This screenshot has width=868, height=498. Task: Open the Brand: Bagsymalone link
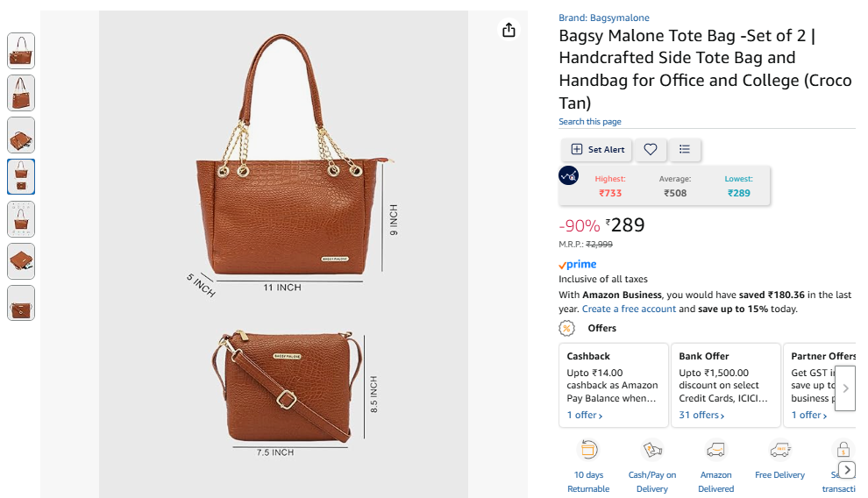[603, 18]
